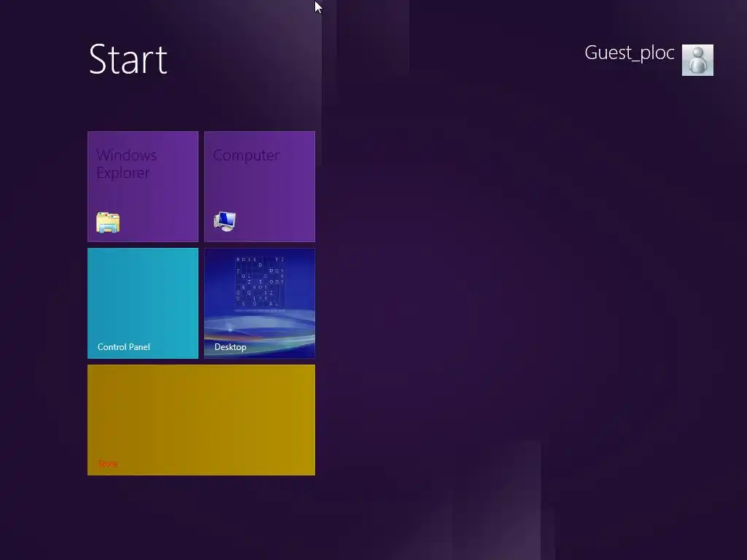Open the Desktop tile thumbnail

(260, 303)
